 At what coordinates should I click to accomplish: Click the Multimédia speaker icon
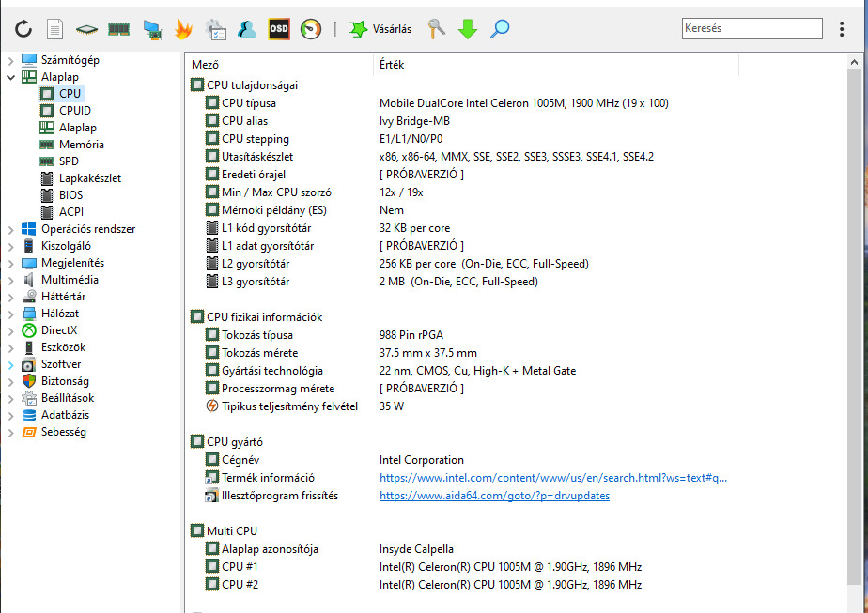[29, 280]
